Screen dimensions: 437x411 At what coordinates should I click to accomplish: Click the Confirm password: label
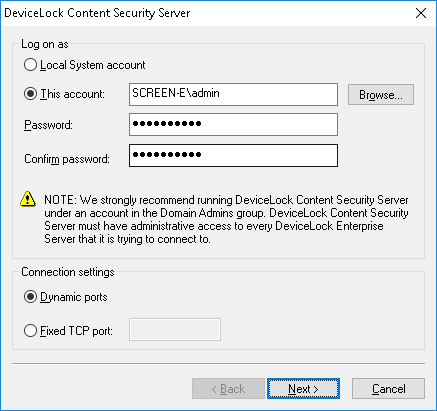(x=67, y=159)
